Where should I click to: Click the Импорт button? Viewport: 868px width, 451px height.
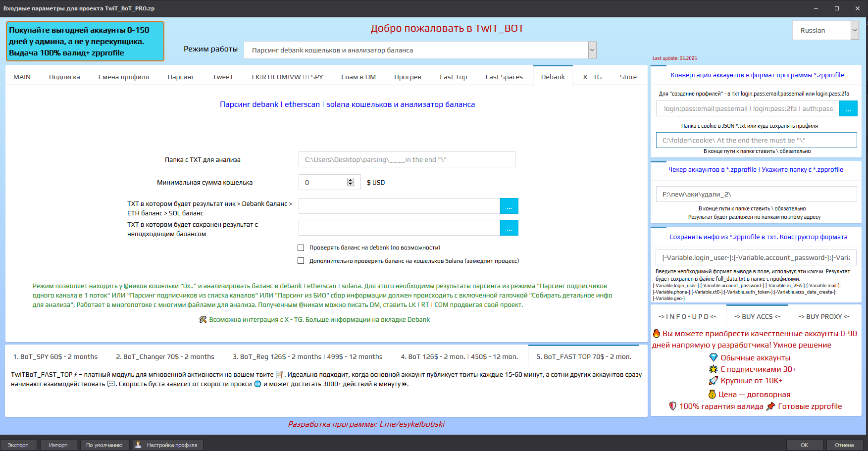click(58, 445)
